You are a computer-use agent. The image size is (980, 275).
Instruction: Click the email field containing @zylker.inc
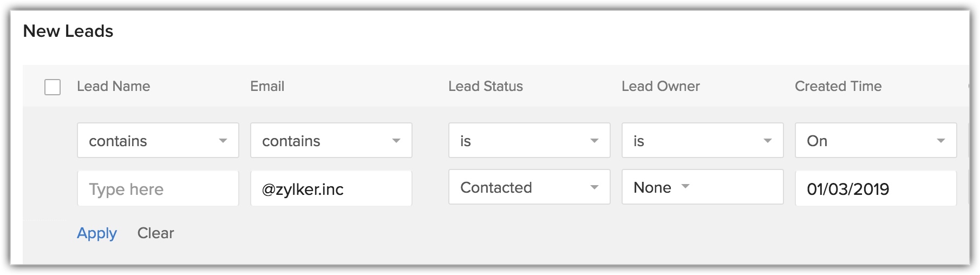(x=331, y=189)
